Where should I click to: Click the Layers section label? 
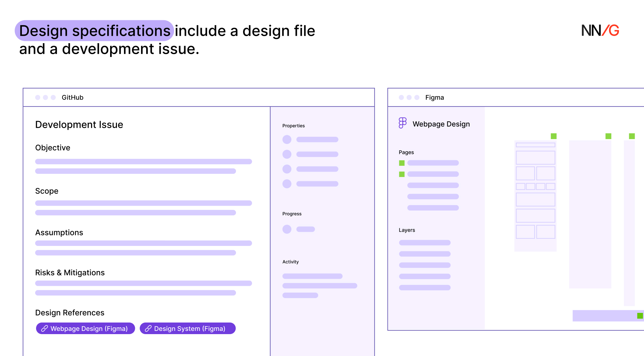point(407,230)
